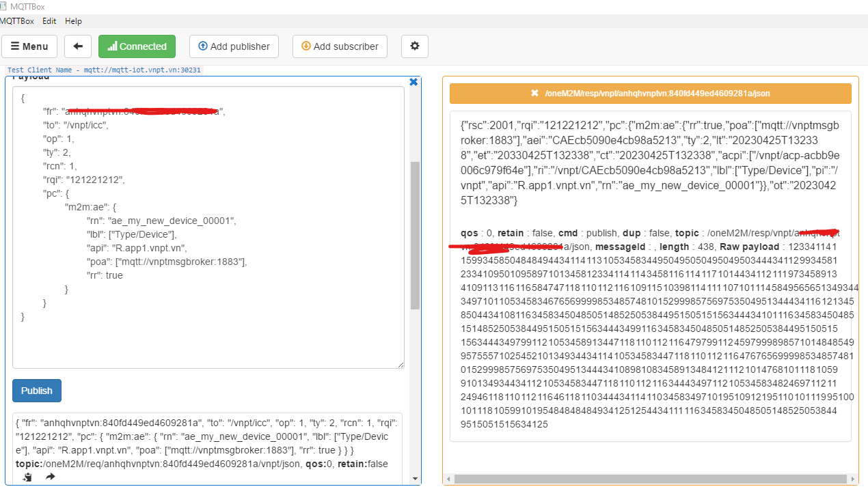Click the '"api": "R.app1.vnpt.vn"' line in the payload editor
868x489 pixels.
click(137, 248)
